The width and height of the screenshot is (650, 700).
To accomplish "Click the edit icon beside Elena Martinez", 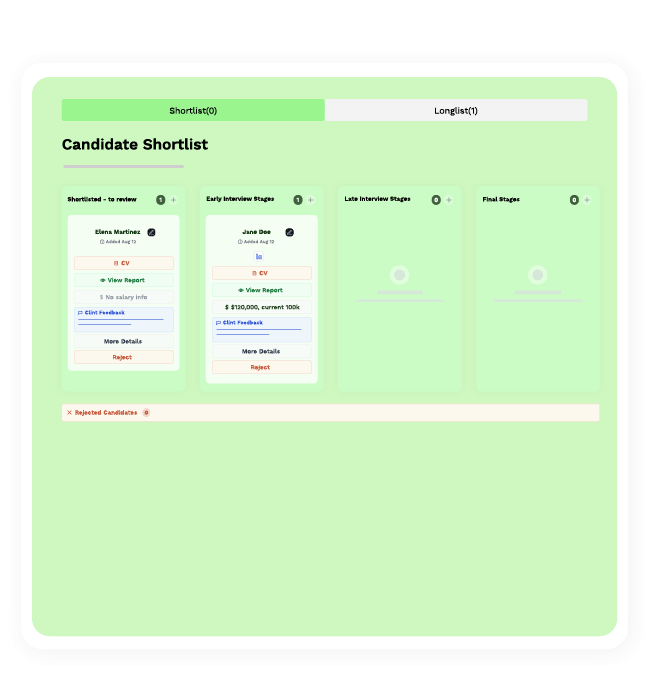I will [x=151, y=232].
